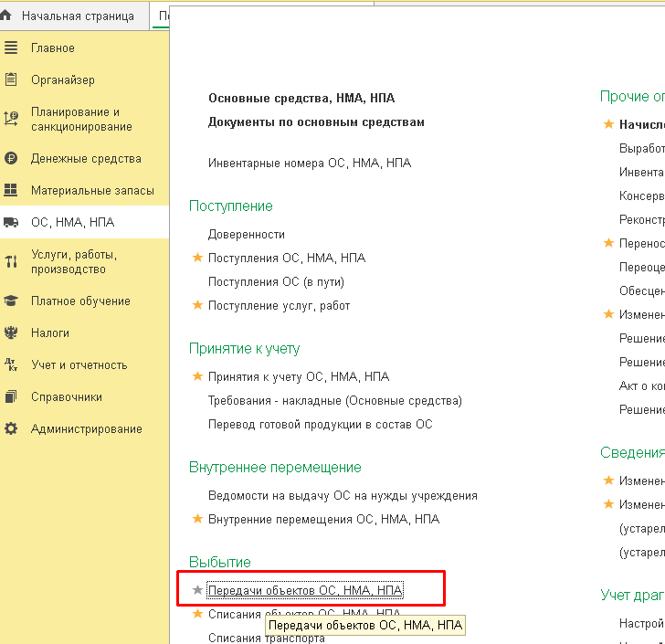Screen dimensions: 665x644
Task: Open Документы по основным средствам
Action: point(316,121)
